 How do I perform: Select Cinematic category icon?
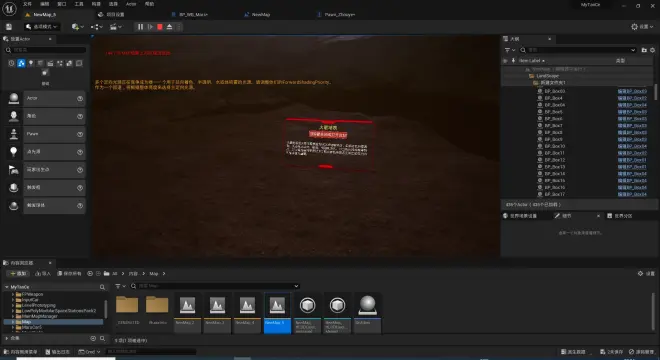[50, 63]
